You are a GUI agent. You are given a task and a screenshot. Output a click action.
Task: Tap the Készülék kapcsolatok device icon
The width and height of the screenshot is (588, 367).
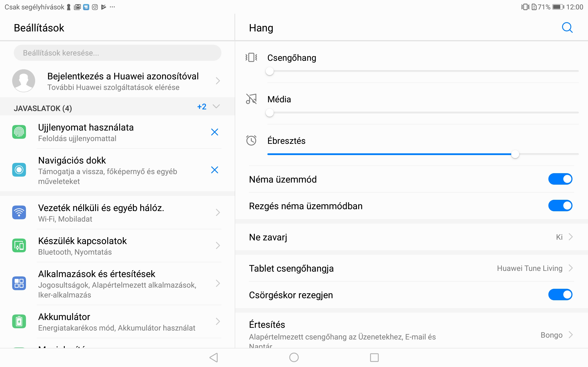coord(19,246)
